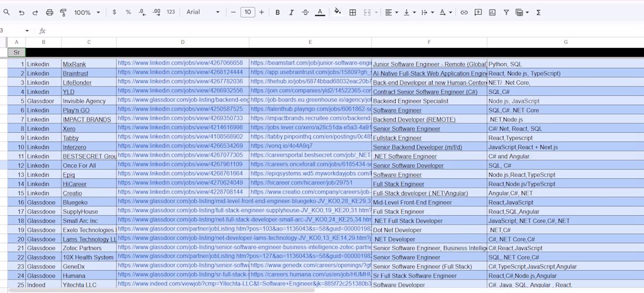Viewport: 644px width, 293px height.
Task: Open the text wrapping dropdown
Action: coord(427,12)
